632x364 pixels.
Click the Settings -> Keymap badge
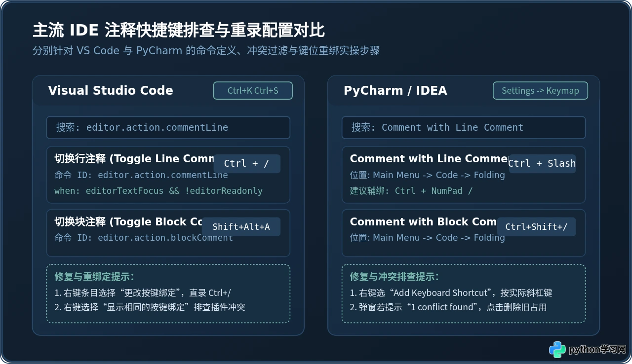(x=540, y=91)
